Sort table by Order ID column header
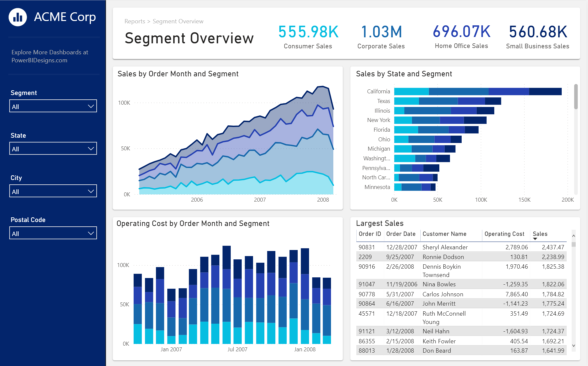Screen dimensions: 588x366 pos(370,234)
